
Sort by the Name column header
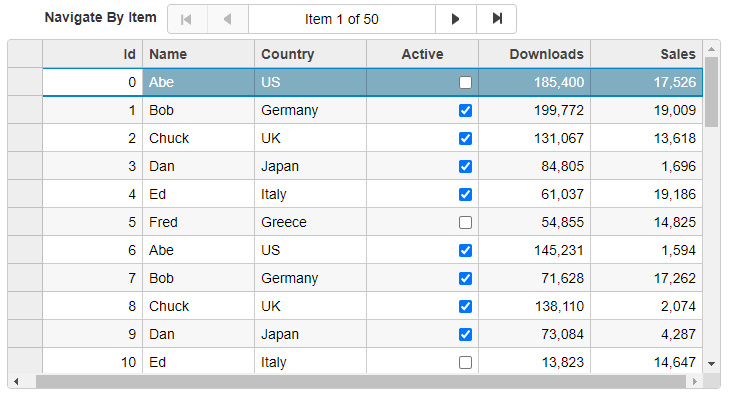[199, 54]
